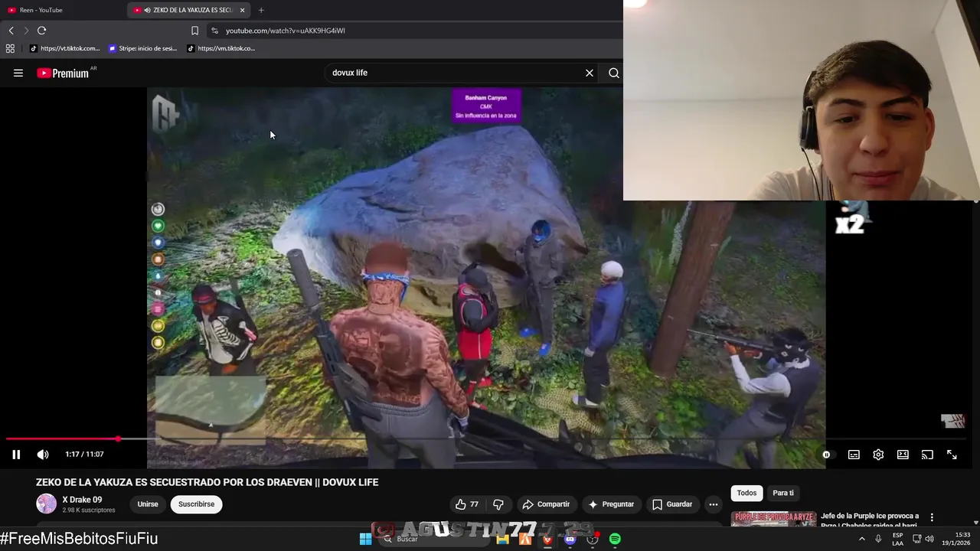Open the Stripe inicio de sesión bookmark
The width and height of the screenshot is (980, 551).
click(142, 48)
